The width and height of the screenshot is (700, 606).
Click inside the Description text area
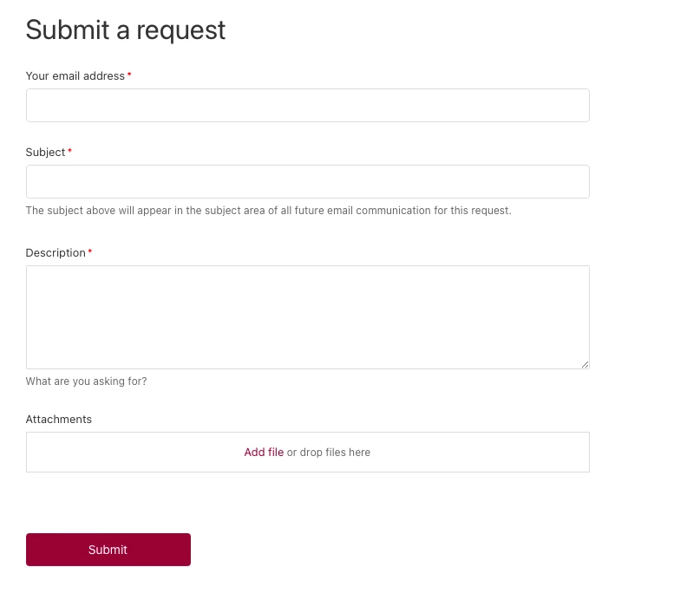click(x=307, y=316)
